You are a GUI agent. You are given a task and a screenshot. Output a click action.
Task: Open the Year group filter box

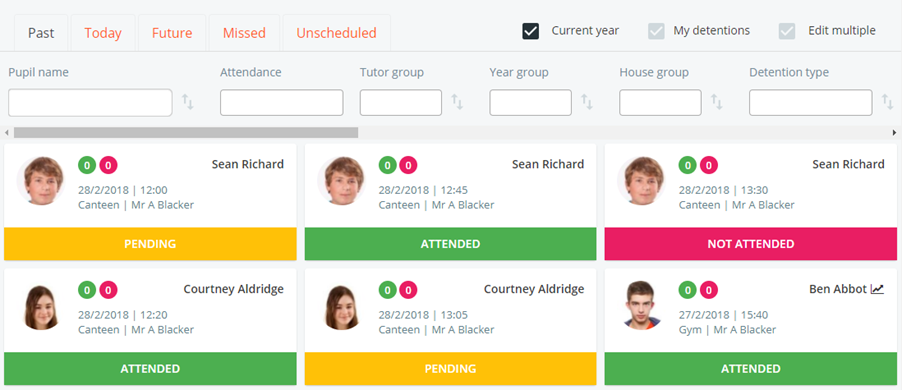[530, 102]
